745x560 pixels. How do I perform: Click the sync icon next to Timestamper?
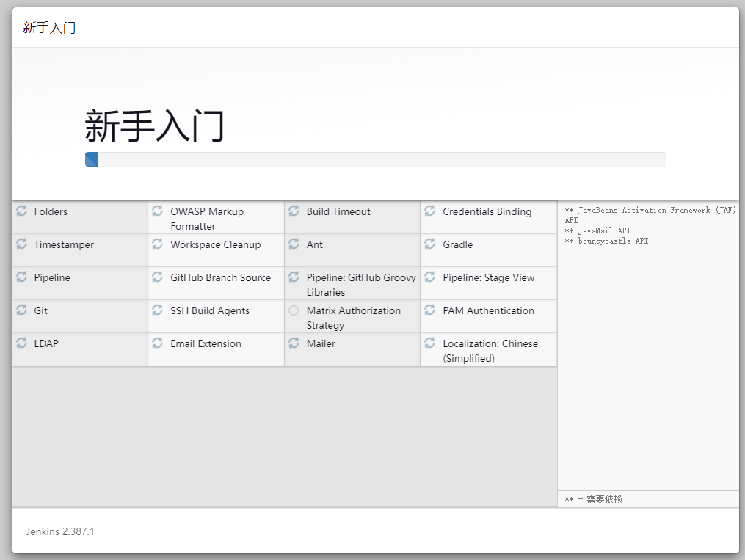[x=21, y=244]
